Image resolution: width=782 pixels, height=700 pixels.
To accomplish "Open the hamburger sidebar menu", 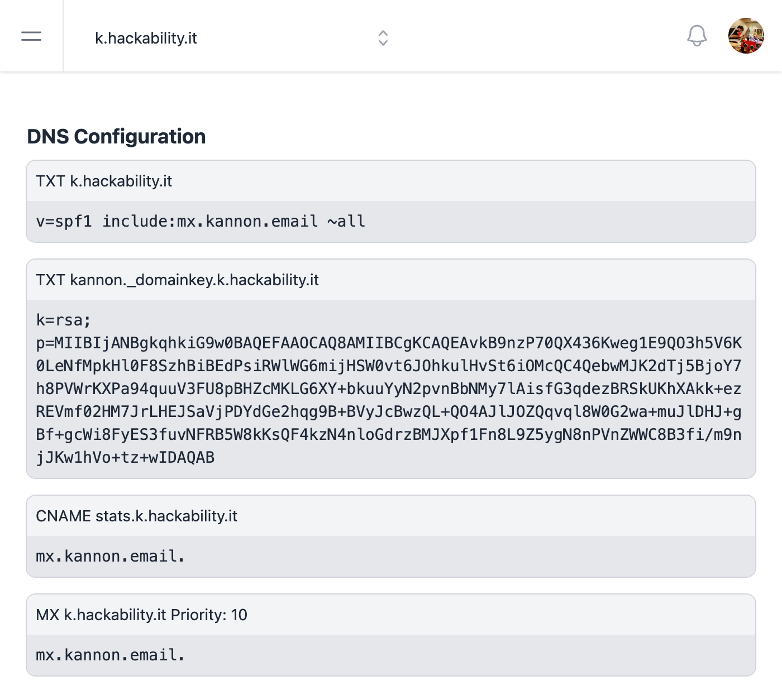I will 31,36.
